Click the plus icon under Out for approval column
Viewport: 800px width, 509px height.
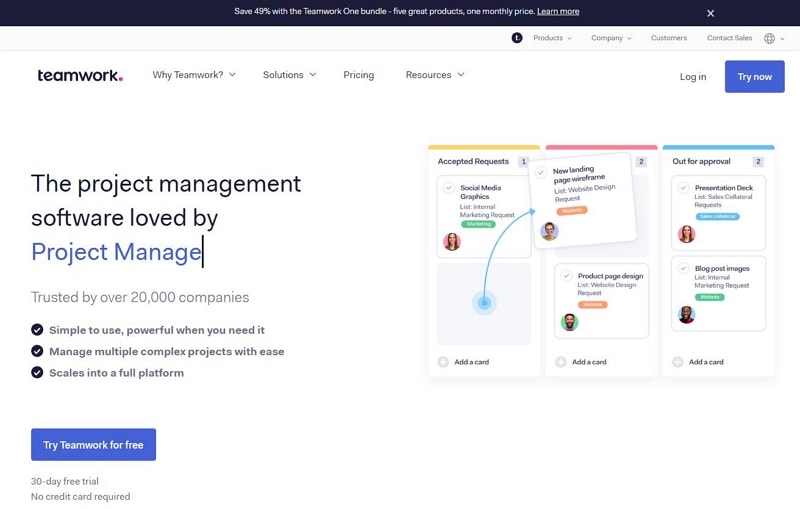click(x=678, y=362)
